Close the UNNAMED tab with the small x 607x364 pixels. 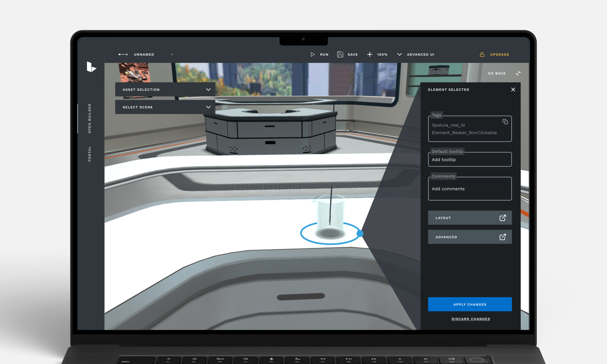coord(172,54)
